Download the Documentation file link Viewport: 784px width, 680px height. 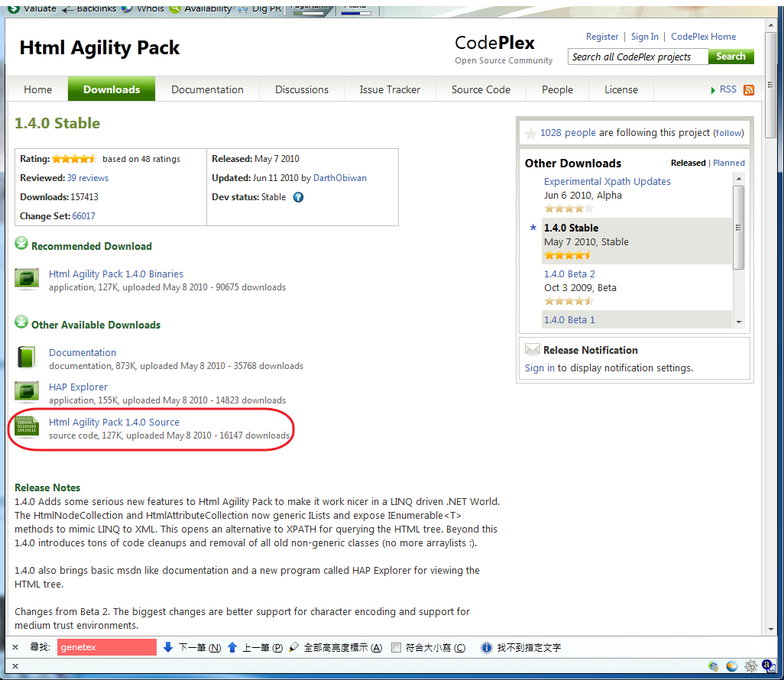click(x=83, y=352)
